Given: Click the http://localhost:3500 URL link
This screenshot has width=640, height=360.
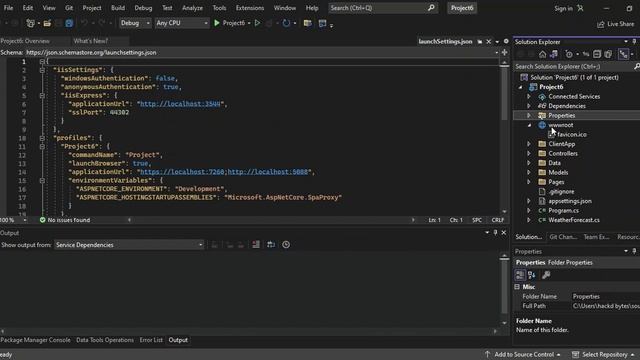Looking at the screenshot, I should coord(180,104).
